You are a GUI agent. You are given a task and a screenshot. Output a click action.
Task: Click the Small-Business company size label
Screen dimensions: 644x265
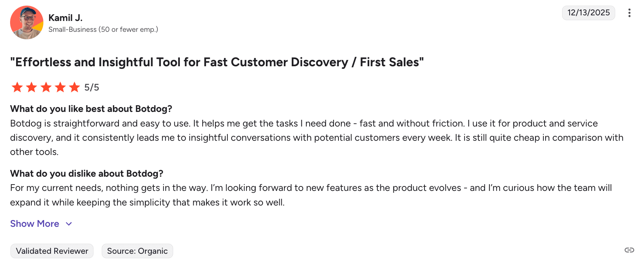tap(103, 30)
